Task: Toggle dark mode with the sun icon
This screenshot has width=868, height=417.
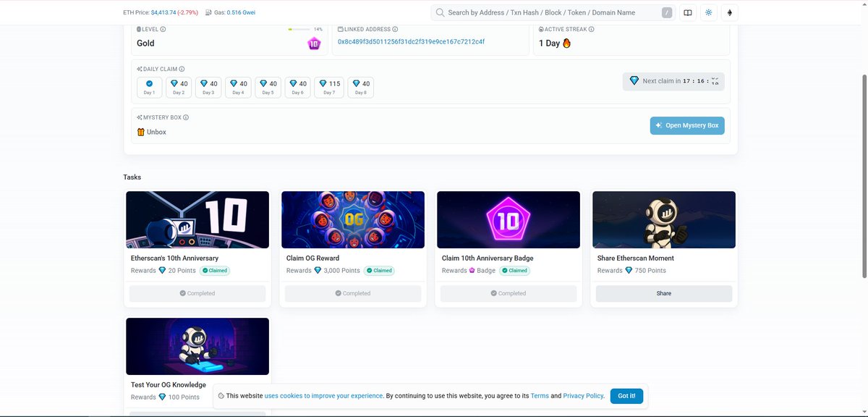Action: (x=707, y=12)
